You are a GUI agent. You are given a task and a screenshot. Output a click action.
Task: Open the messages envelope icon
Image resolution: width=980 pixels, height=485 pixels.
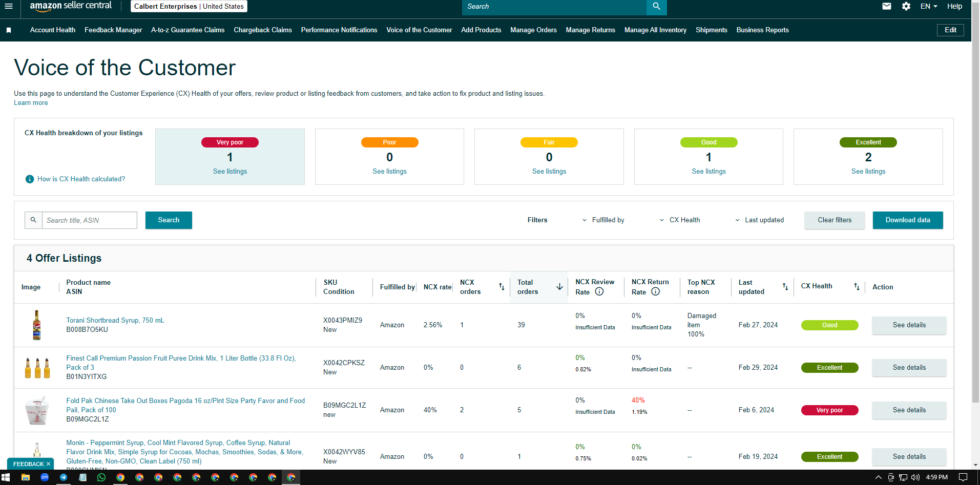[x=887, y=6]
